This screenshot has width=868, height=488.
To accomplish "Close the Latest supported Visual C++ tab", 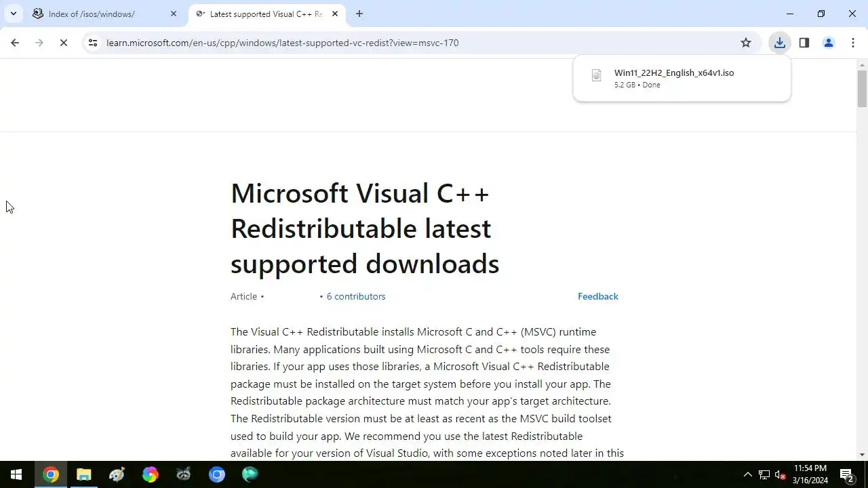I will (x=335, y=14).
